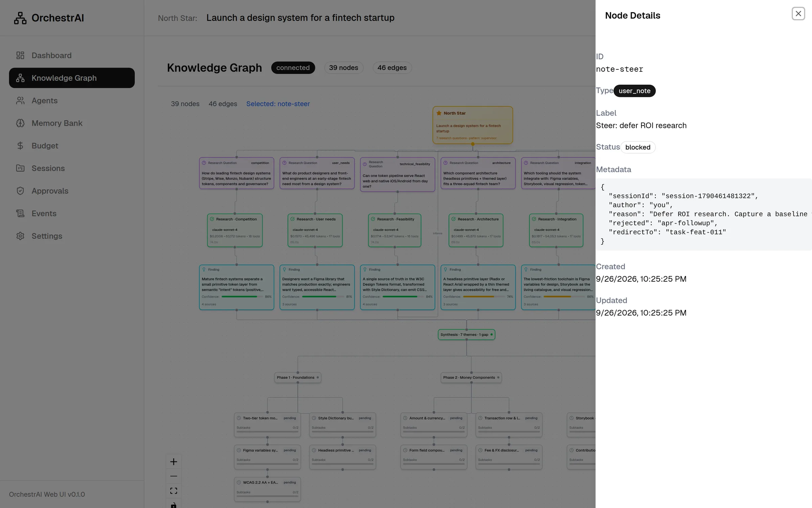Open the Approvals shield icon
This screenshot has height=508, width=812.
click(20, 191)
